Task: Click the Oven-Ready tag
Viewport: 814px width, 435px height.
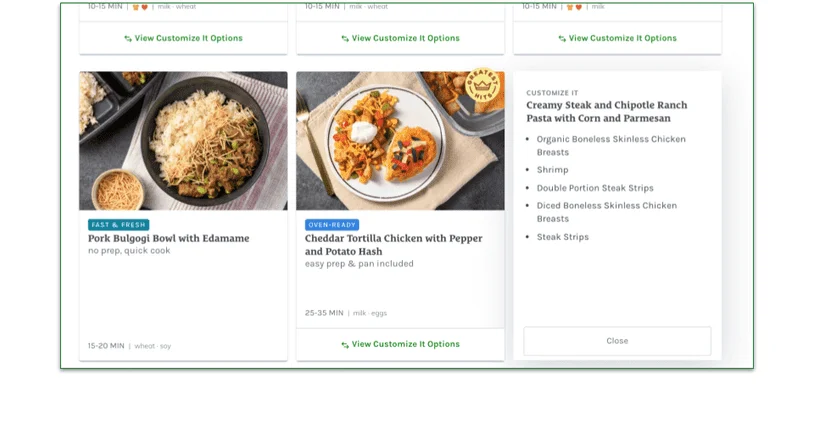Action: pos(332,225)
